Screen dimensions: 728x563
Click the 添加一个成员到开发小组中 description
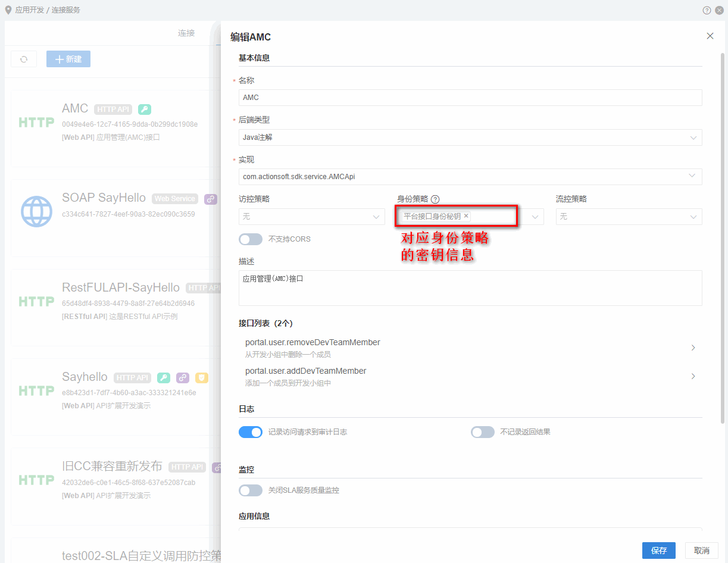pos(288,383)
